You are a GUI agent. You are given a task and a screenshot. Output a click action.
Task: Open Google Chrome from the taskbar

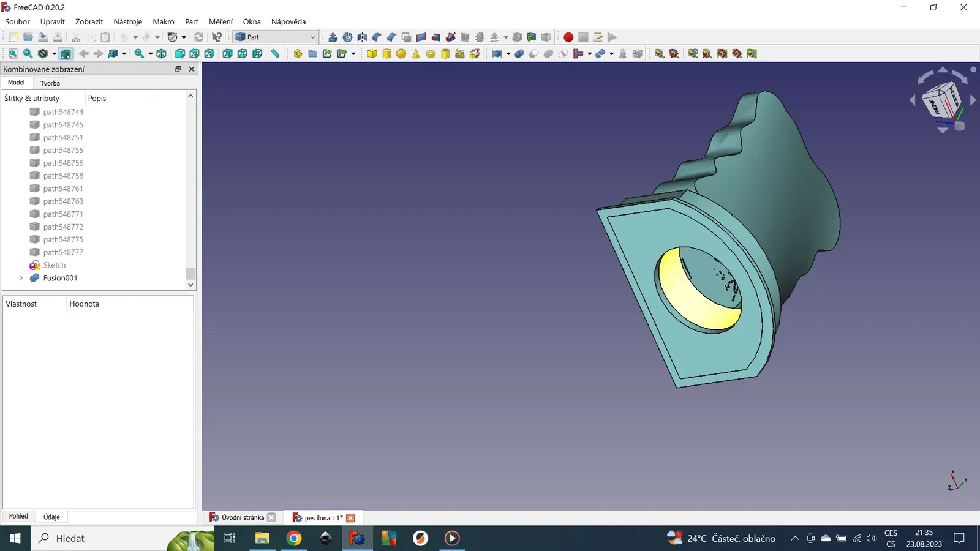294,538
